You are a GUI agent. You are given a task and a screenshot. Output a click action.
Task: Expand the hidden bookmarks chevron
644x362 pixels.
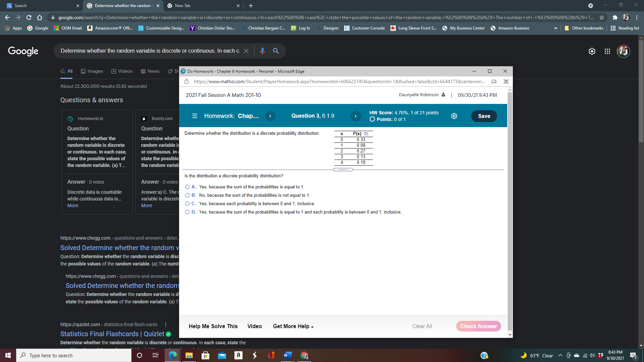click(556, 28)
